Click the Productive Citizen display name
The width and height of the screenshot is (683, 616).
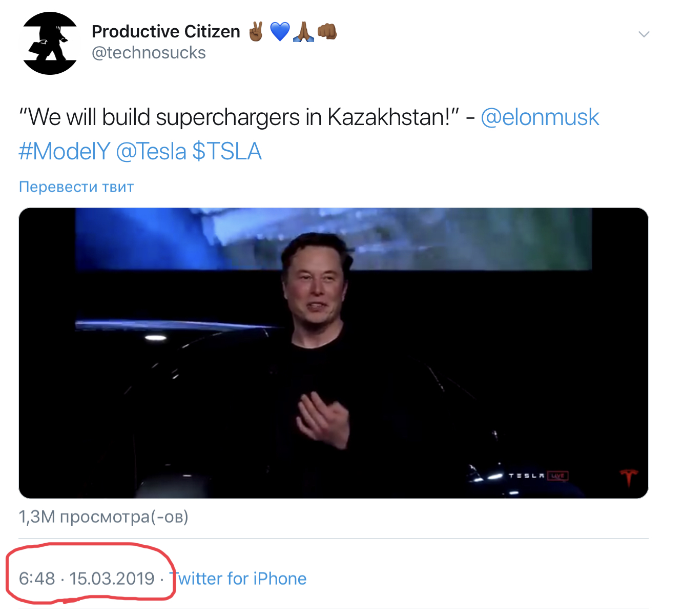tap(165, 32)
